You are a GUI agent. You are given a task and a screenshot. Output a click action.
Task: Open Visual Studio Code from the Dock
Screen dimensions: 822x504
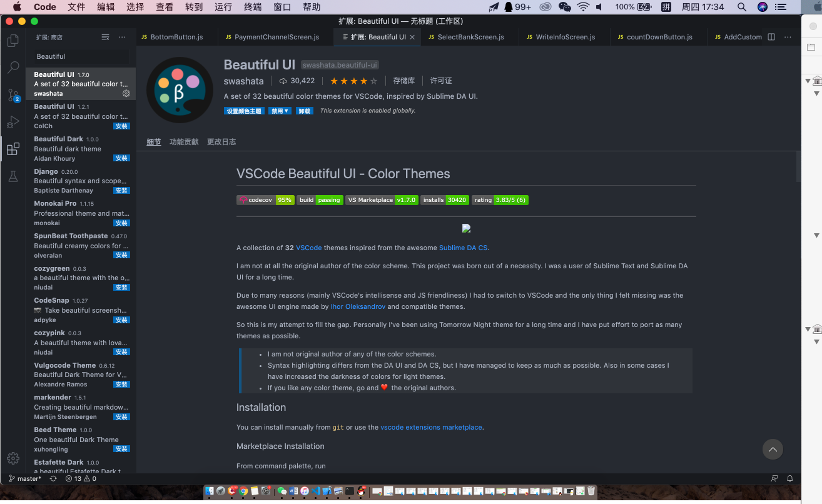[x=316, y=491]
